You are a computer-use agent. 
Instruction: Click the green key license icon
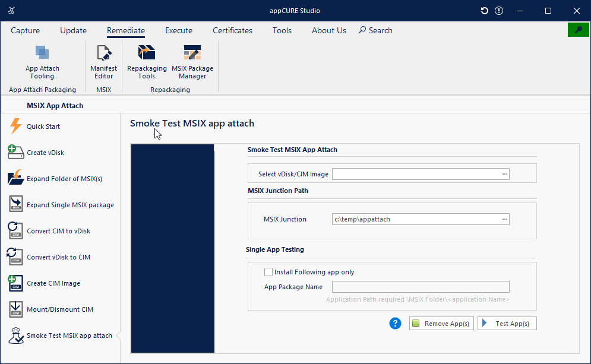click(x=578, y=30)
